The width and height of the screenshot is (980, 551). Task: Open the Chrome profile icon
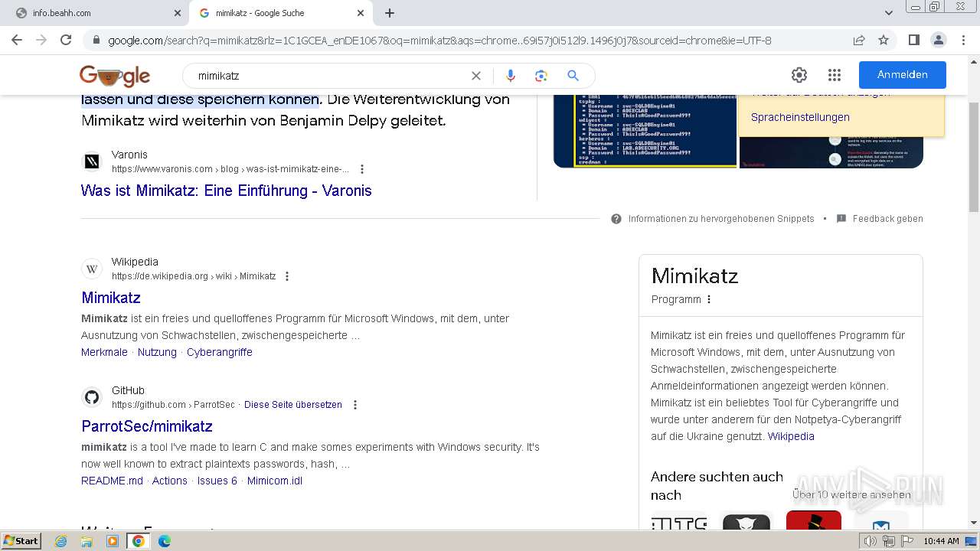938,40
